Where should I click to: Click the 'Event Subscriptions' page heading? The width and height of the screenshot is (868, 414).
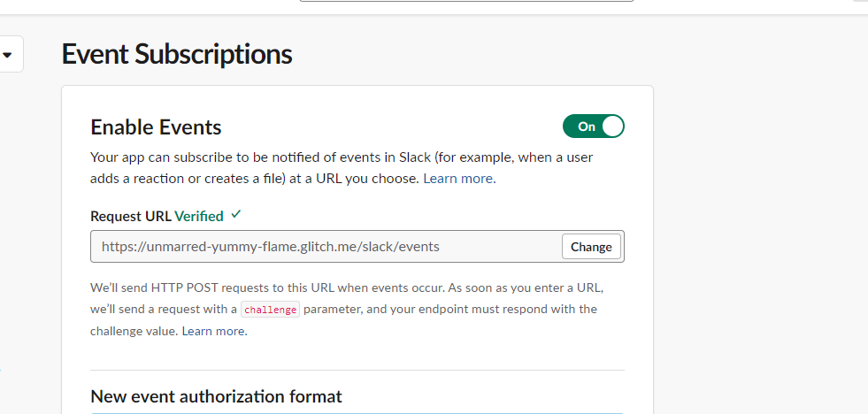tap(177, 55)
